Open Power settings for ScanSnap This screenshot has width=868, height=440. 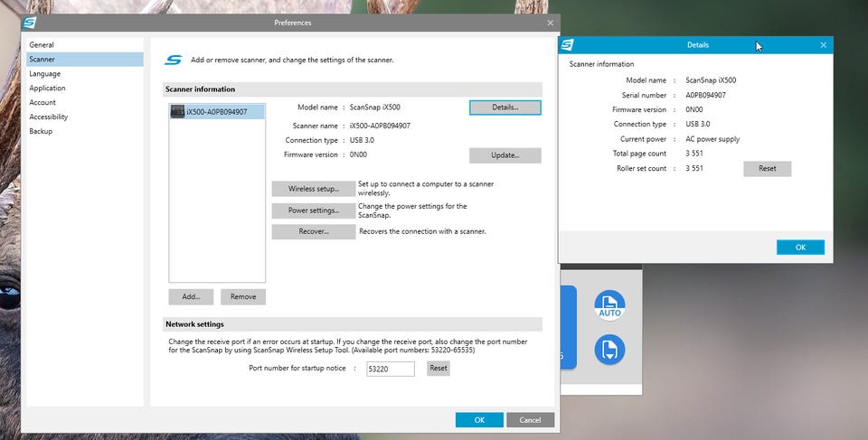[x=314, y=211]
